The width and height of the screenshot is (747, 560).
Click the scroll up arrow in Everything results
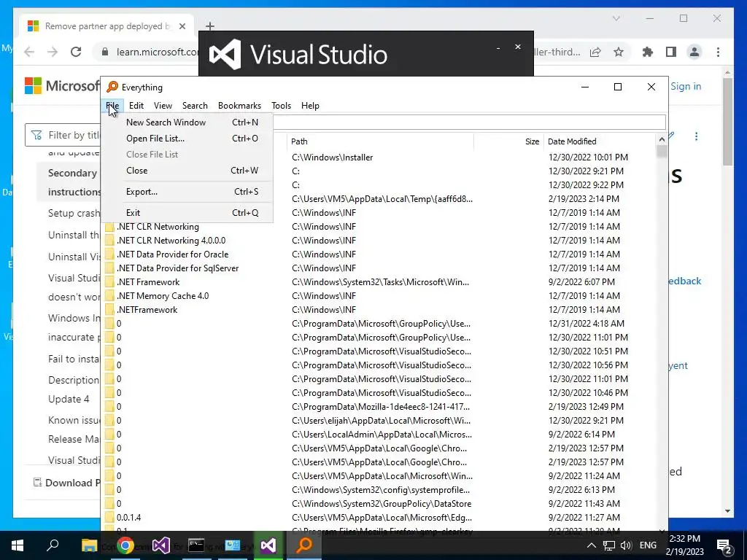pyautogui.click(x=661, y=139)
